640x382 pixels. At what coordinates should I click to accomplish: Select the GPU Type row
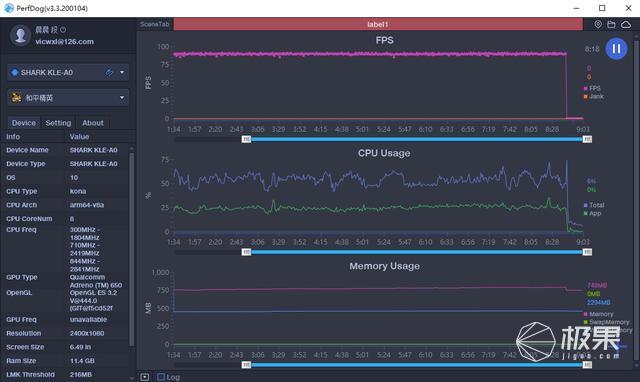65,281
